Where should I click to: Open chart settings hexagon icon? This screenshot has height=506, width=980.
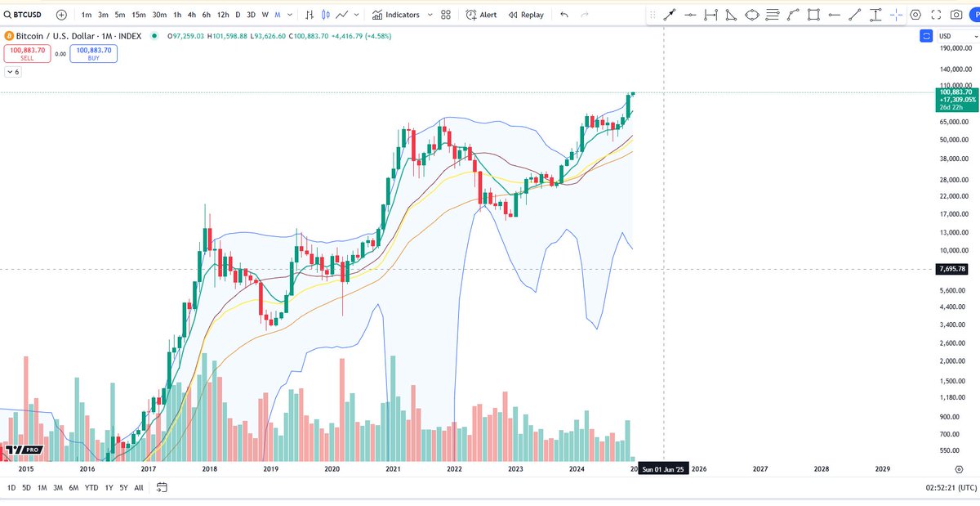(915, 15)
